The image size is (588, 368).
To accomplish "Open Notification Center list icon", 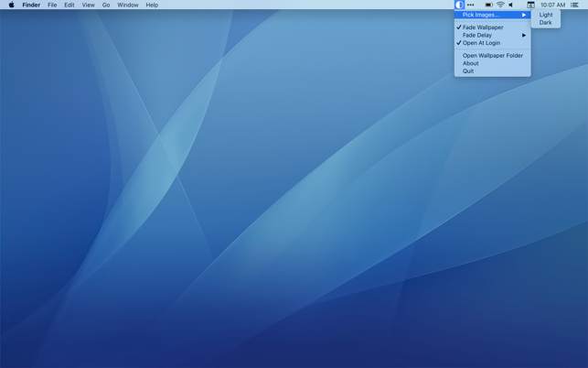I will tap(574, 5).
